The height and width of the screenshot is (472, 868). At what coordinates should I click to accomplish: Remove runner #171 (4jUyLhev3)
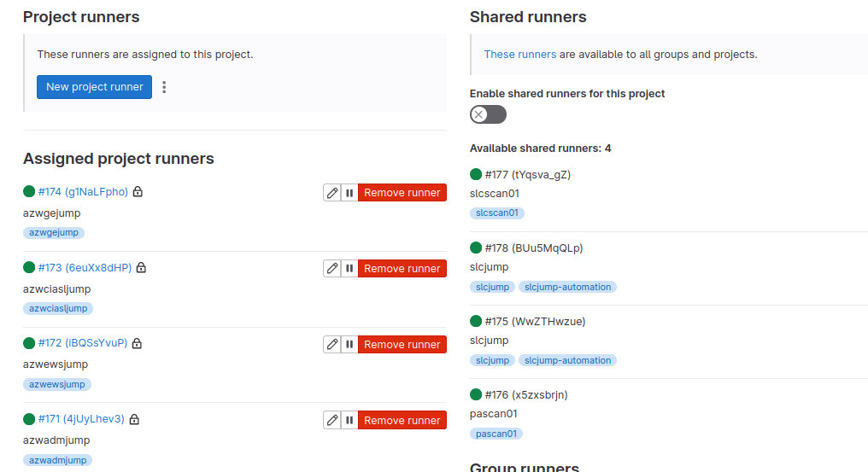pos(402,421)
